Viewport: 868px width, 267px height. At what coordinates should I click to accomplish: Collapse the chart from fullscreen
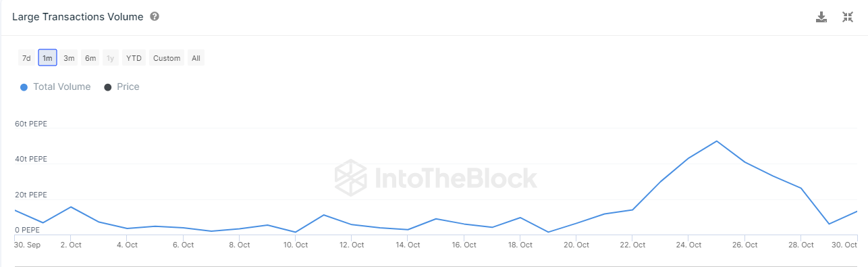(x=848, y=17)
